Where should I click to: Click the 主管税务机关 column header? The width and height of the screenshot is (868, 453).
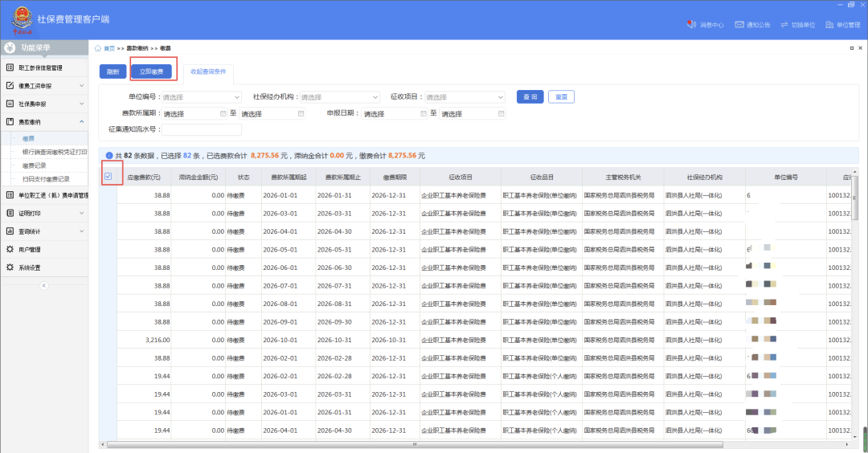624,177
